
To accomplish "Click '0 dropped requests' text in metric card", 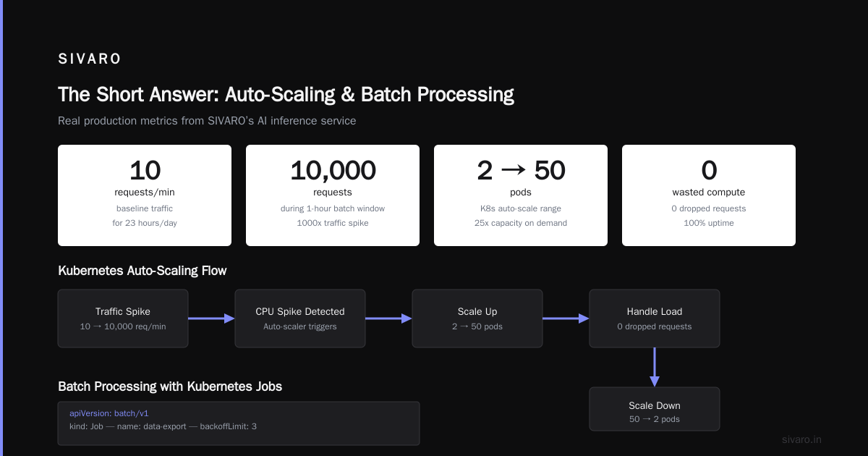I will (709, 208).
